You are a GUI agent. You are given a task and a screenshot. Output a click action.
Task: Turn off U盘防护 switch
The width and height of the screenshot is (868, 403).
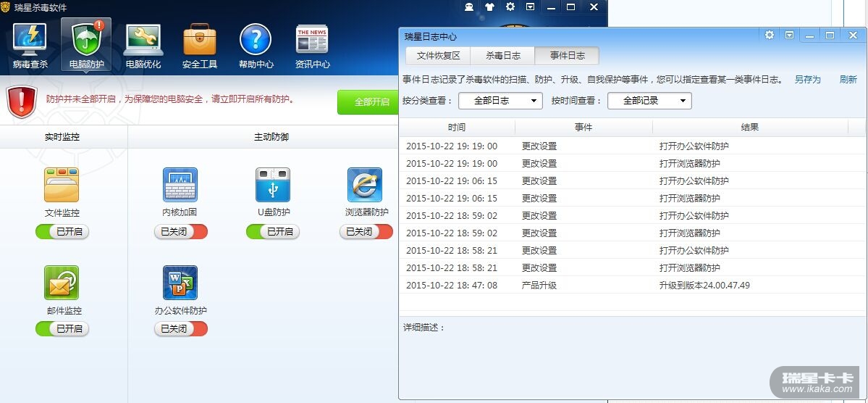[x=273, y=232]
